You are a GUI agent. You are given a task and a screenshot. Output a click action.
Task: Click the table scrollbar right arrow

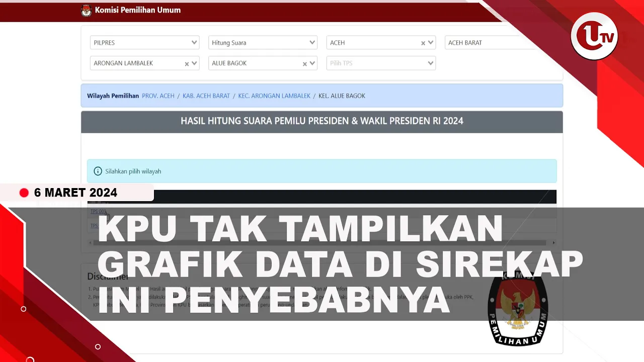553,243
